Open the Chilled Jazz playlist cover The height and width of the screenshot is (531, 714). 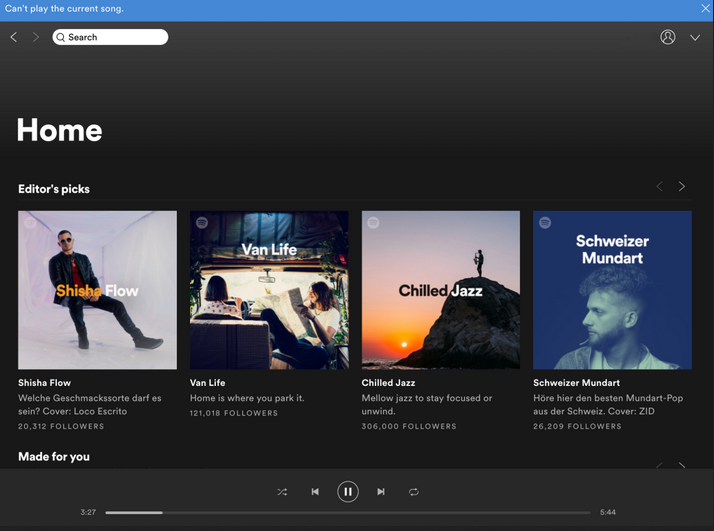click(441, 290)
